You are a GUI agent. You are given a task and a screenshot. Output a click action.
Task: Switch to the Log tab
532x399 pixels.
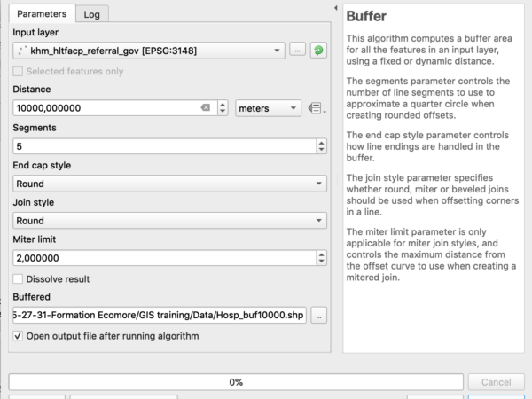click(92, 14)
